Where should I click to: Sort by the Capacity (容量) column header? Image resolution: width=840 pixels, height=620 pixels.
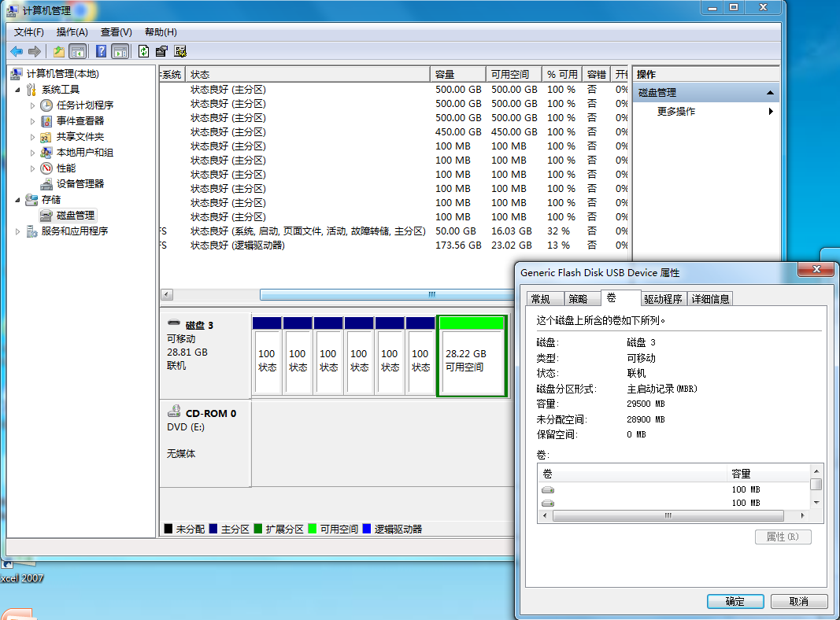point(458,75)
